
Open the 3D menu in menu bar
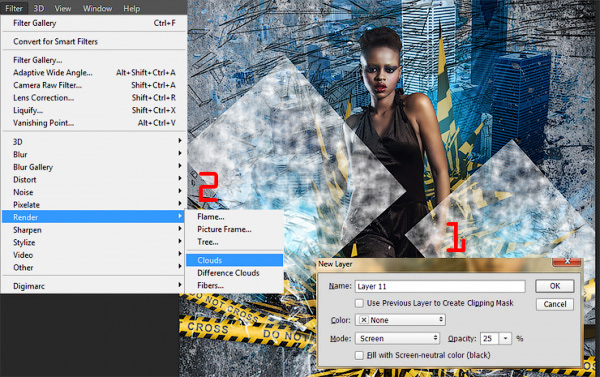38,8
